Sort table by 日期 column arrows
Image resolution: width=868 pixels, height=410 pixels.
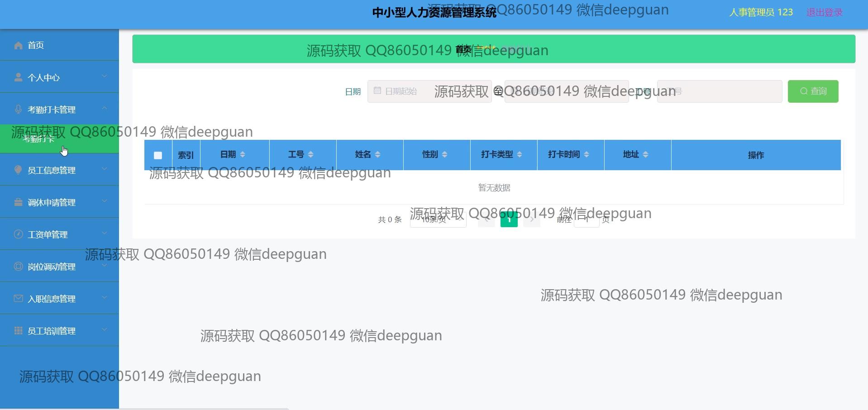243,155
